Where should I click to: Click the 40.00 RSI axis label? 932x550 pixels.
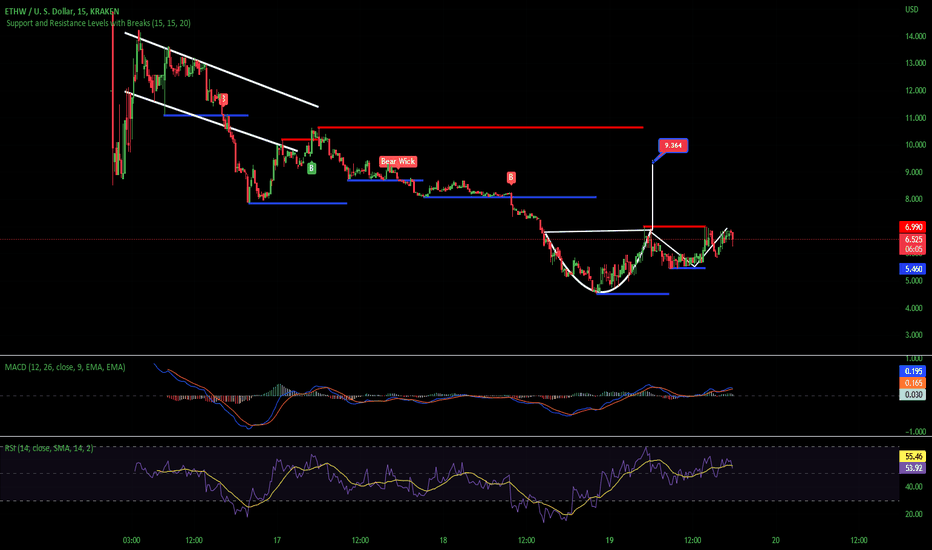tap(914, 486)
